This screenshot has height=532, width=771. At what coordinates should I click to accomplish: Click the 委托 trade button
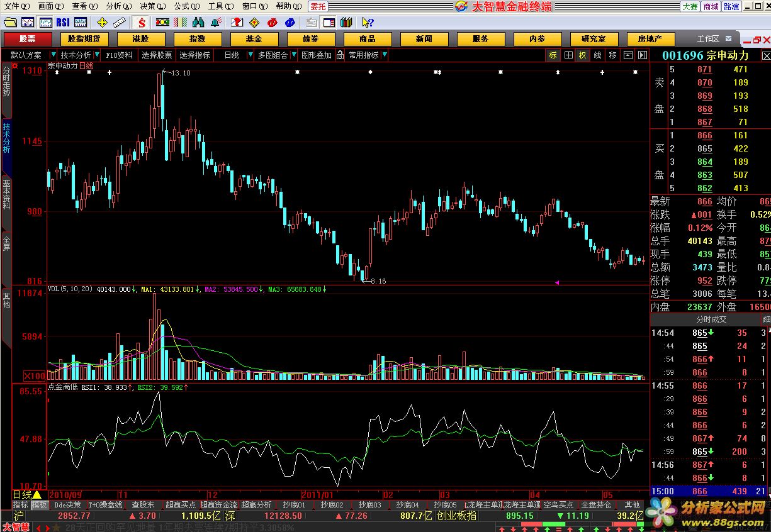[318, 6]
